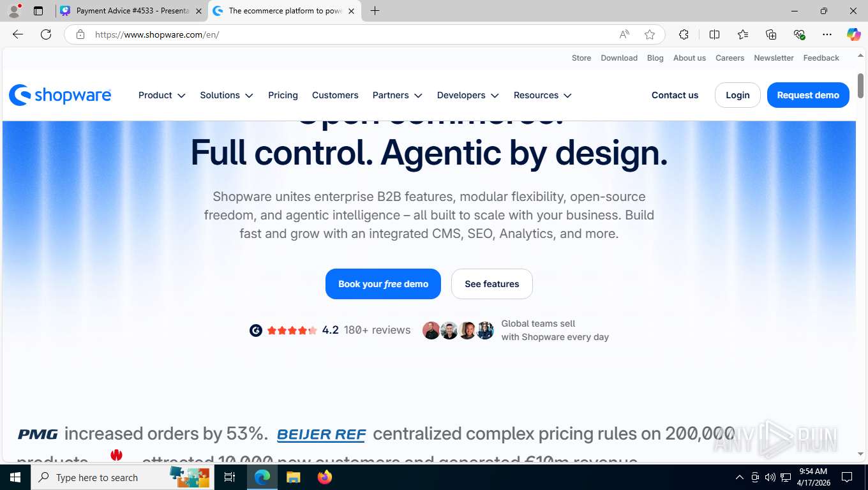This screenshot has height=490, width=868.
Task: Expand the Product dropdown menu
Action: [162, 95]
